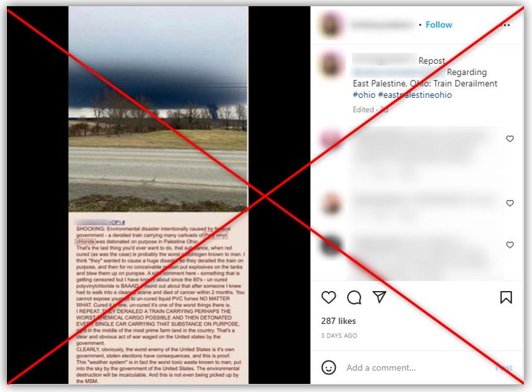
Task: Open the dark storm cloud post image
Action: coord(158,109)
